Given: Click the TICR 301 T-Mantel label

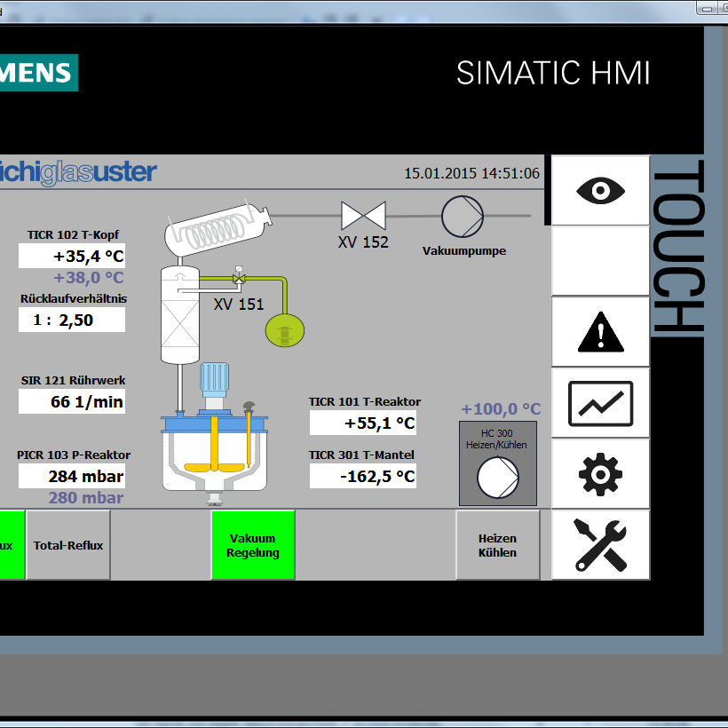Looking at the screenshot, I should pos(361,455).
